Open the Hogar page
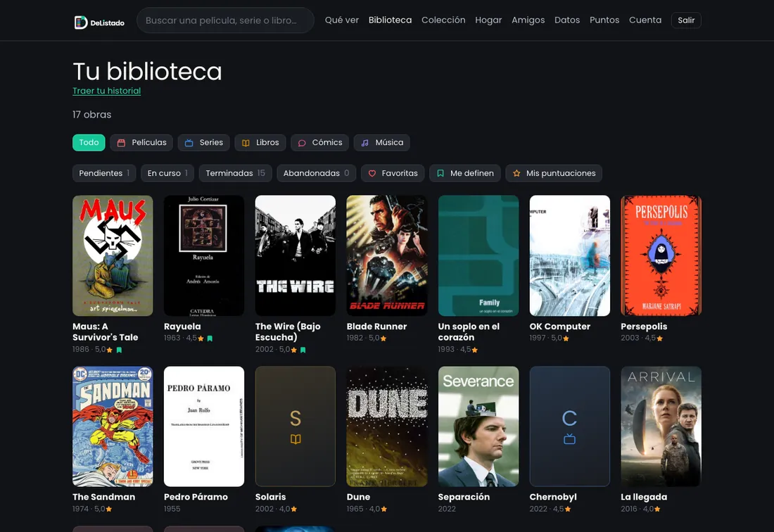The height and width of the screenshot is (532, 774). tap(488, 20)
